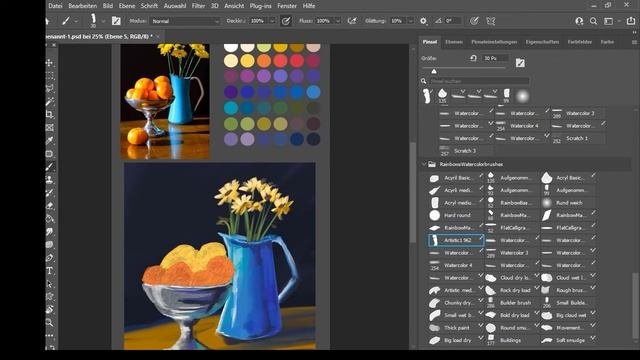Select the Eyedropper tool
Viewport: 640px width, 360px height.
click(x=49, y=140)
